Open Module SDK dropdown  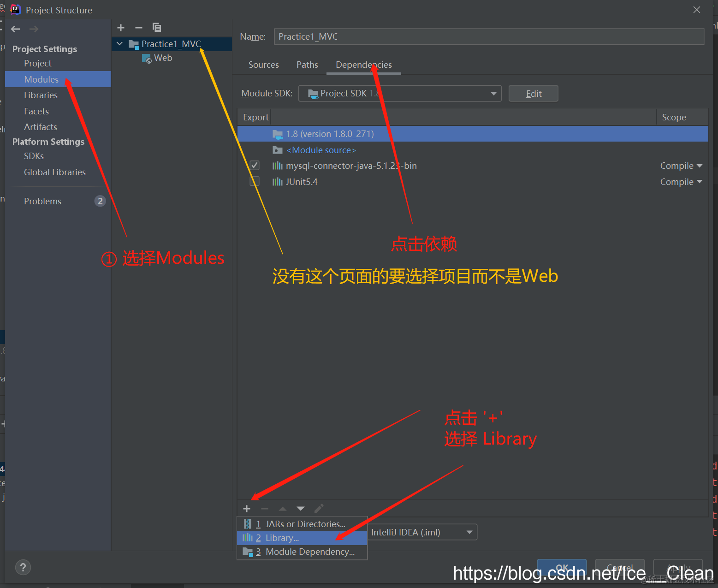pyautogui.click(x=400, y=93)
